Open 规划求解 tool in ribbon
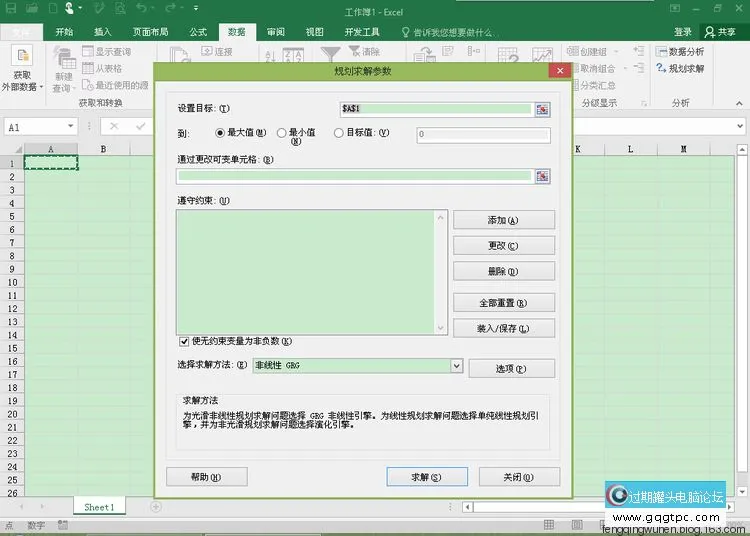750x536 pixels. tap(680, 68)
